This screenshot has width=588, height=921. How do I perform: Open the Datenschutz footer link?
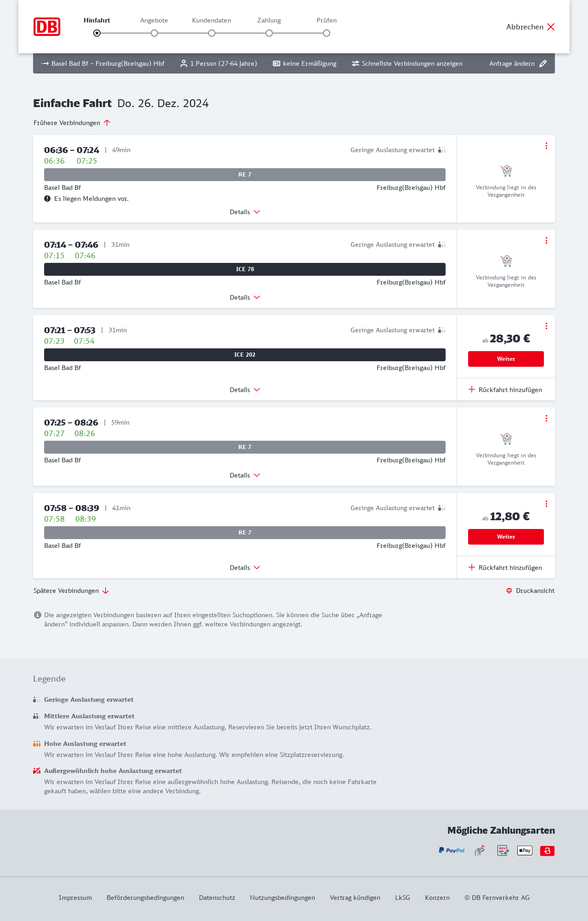pyautogui.click(x=217, y=898)
